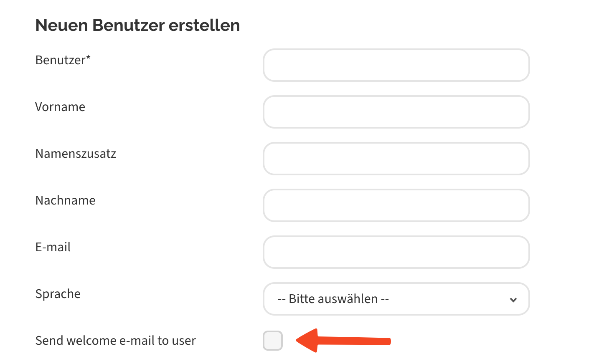The height and width of the screenshot is (364, 599).
Task: Click the "Vorname" label text
Action: [x=60, y=107]
